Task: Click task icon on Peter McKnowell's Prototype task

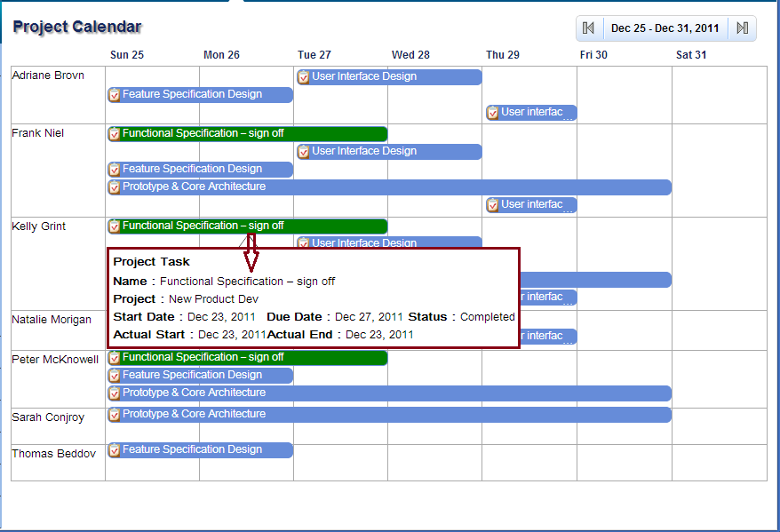Action: coord(115,393)
